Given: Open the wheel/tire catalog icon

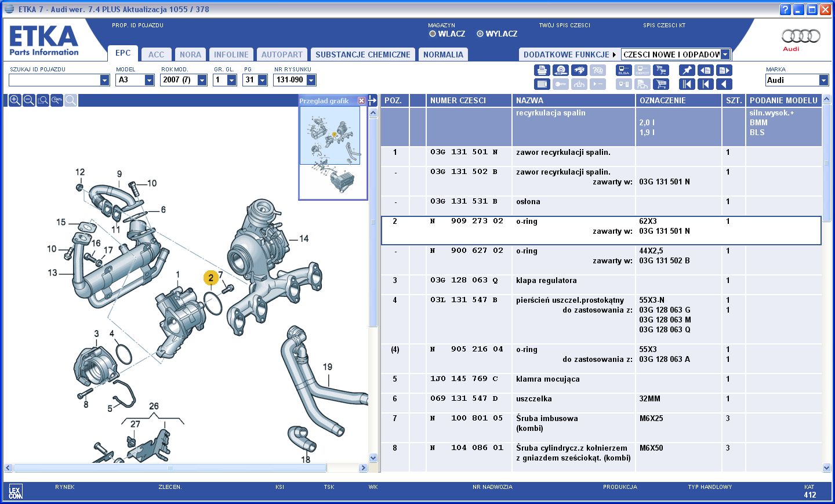Looking at the screenshot, I should pyautogui.click(x=560, y=70).
